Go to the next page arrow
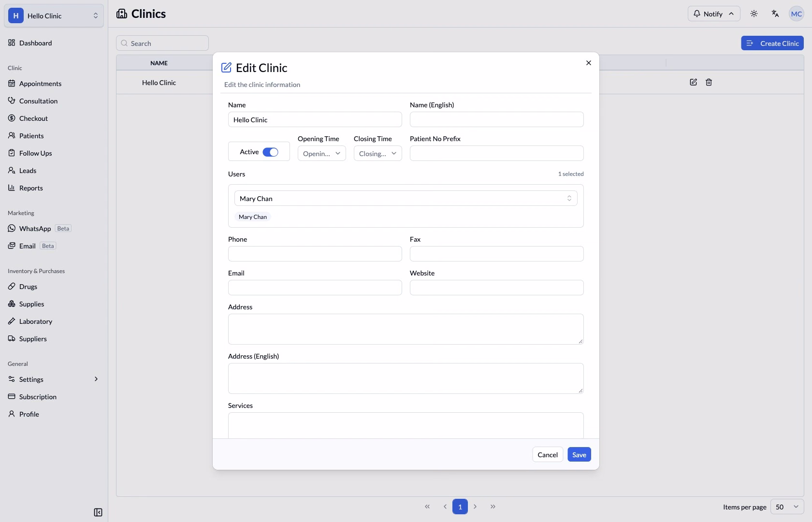 coord(476,507)
